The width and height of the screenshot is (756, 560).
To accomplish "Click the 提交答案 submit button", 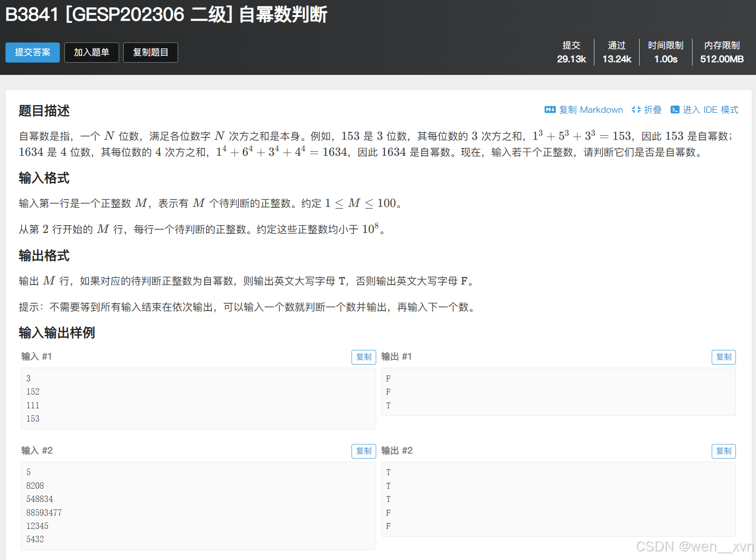I will click(x=32, y=52).
